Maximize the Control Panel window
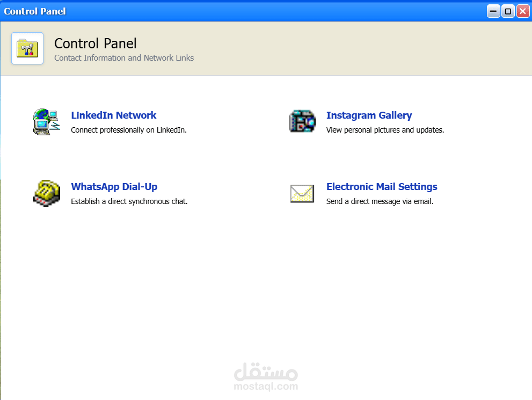This screenshot has height=400, width=532. pos(508,11)
